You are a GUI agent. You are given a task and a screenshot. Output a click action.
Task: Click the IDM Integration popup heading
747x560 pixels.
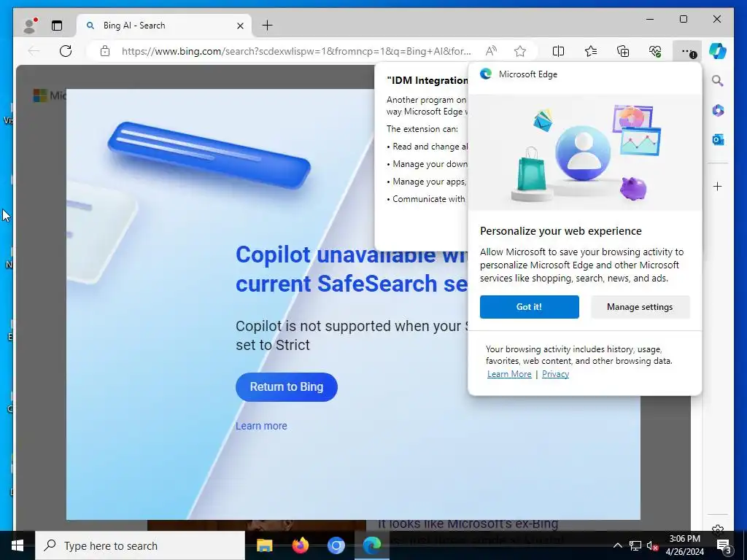(427, 80)
